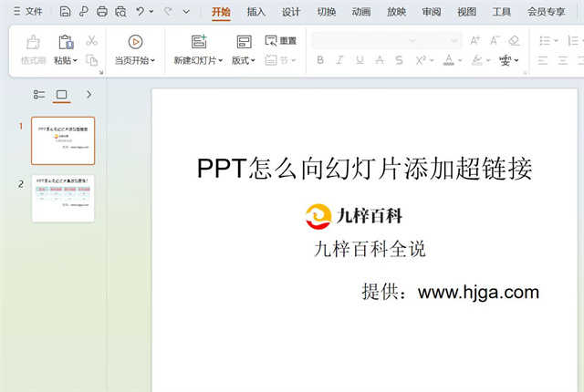Click the numbered list icon
The image size is (584, 392).
573,40
